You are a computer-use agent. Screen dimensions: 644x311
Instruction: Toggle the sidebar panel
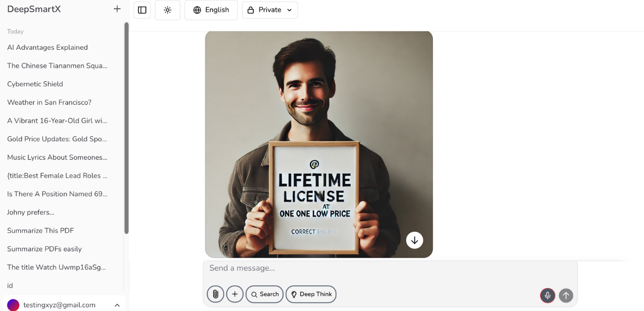(x=142, y=10)
